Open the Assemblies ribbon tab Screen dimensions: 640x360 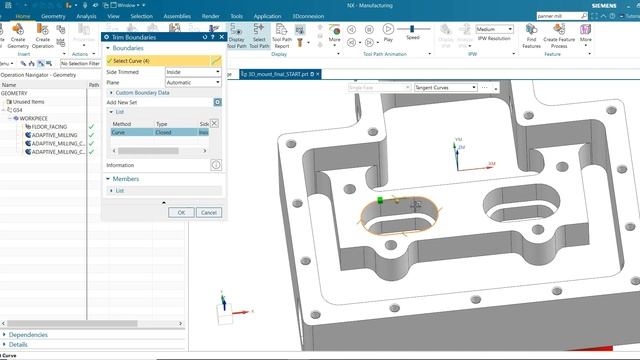tap(177, 16)
